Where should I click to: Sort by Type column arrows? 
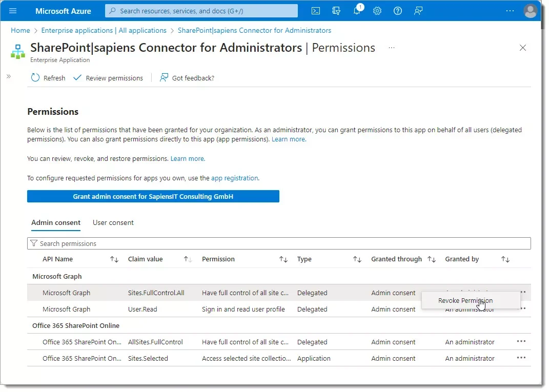pyautogui.click(x=357, y=259)
